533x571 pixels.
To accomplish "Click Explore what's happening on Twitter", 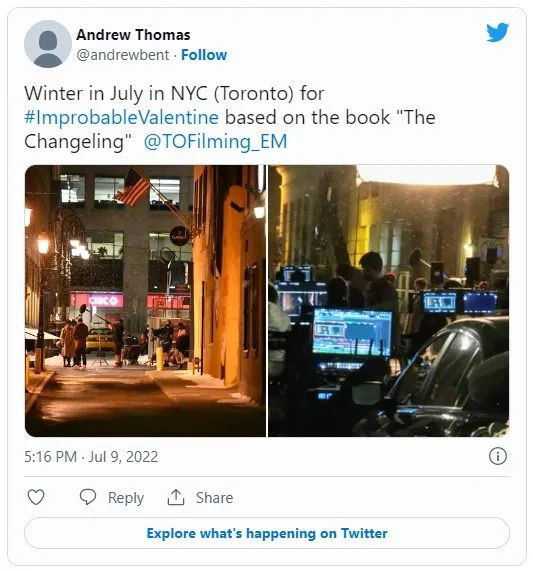I will 267,533.
